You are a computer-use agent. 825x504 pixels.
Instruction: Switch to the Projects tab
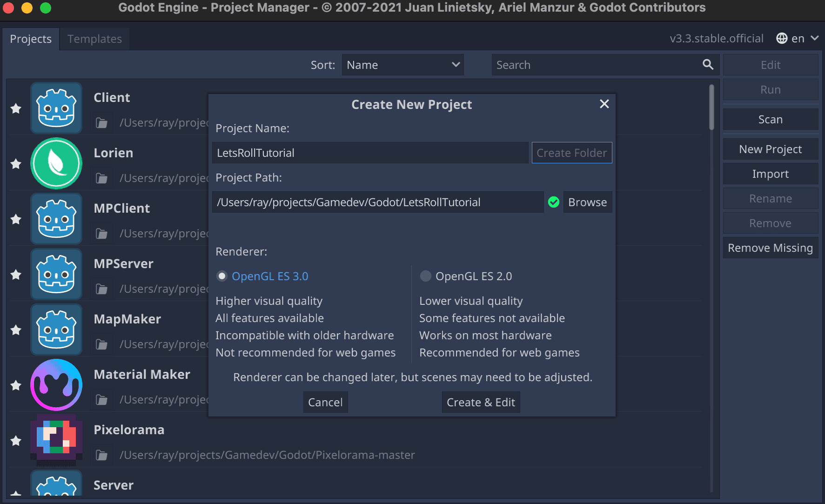click(31, 39)
